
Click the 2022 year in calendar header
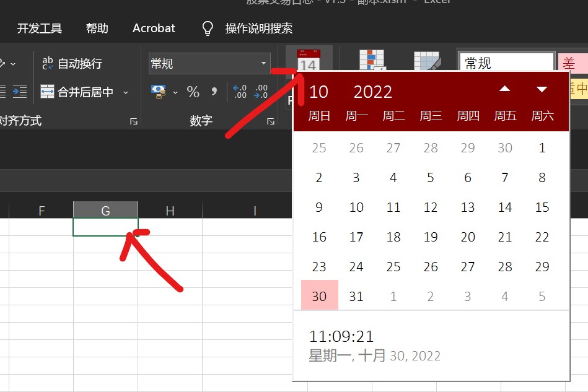pos(373,92)
